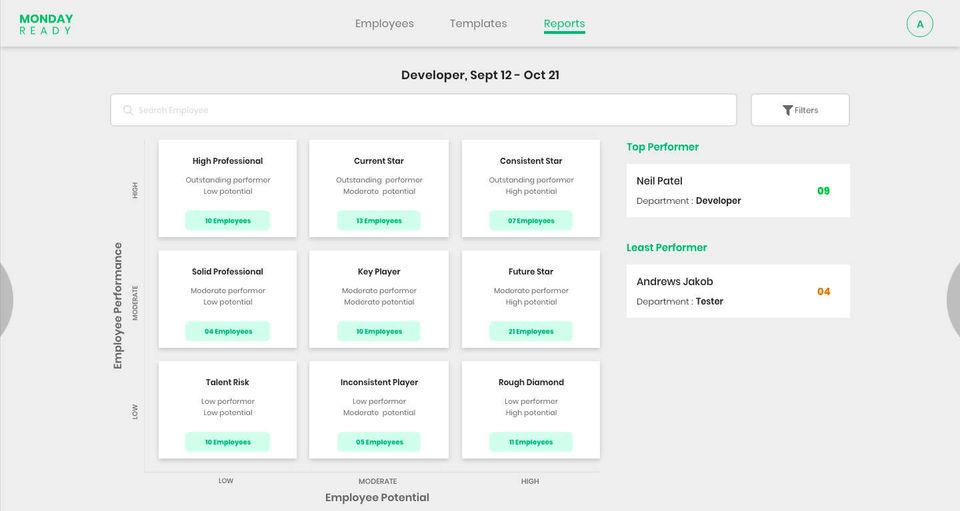Focus the Search Employee field
Viewport: 960px width, 511px height.
point(424,110)
